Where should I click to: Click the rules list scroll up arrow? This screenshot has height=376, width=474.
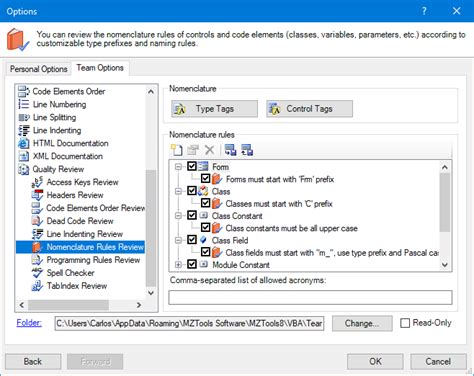[x=445, y=167]
